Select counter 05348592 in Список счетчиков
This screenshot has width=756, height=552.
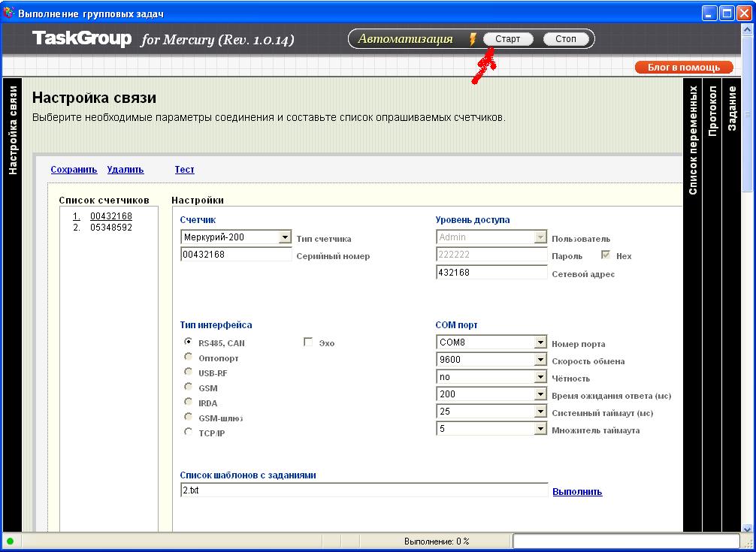coord(111,228)
